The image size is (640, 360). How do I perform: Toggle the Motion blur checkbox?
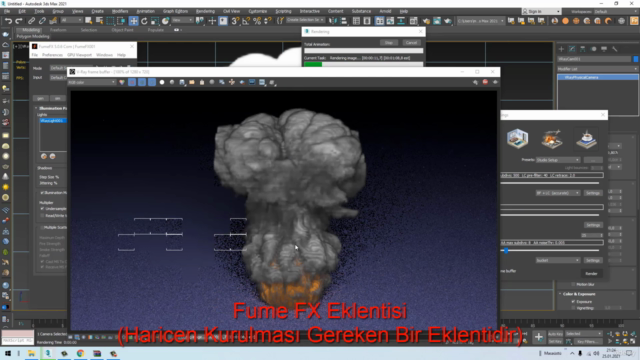[573, 284]
